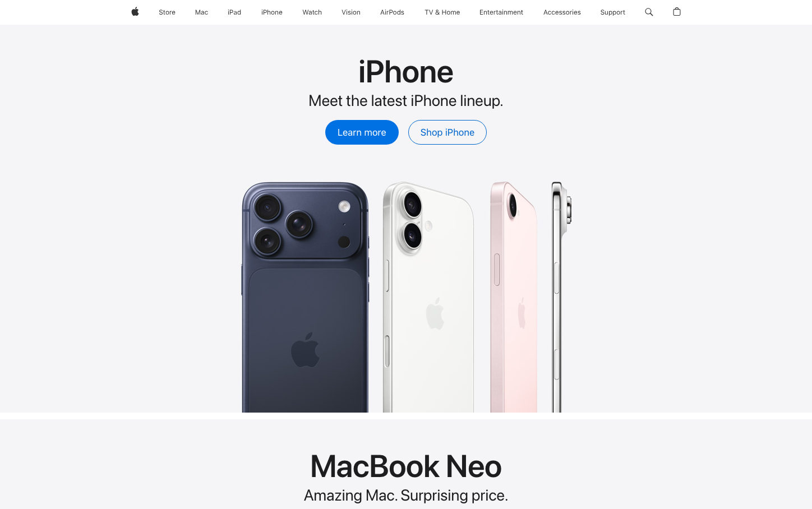
Task: Open the Support link
Action: (x=612, y=12)
